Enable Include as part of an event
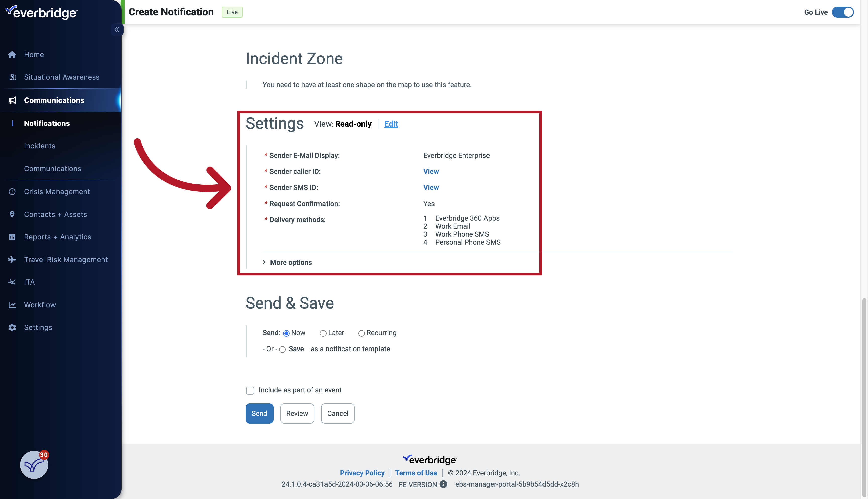This screenshot has height=499, width=868. 250,390
